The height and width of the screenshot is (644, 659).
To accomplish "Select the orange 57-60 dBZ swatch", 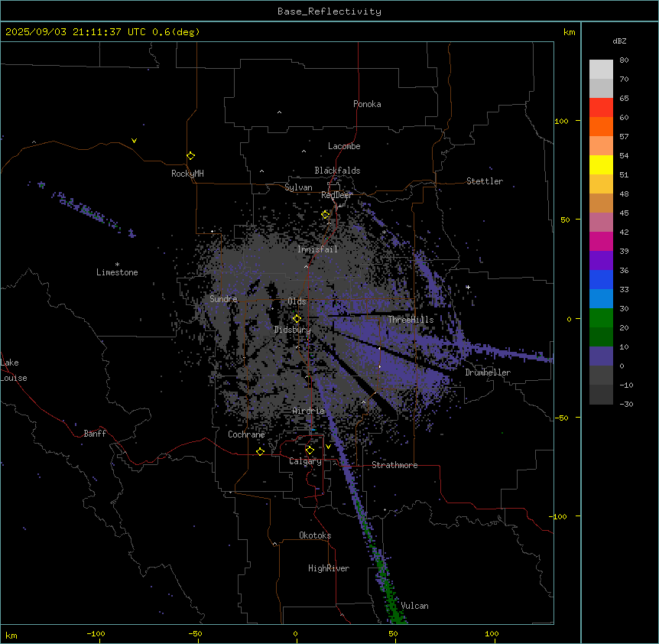I will pos(601,126).
